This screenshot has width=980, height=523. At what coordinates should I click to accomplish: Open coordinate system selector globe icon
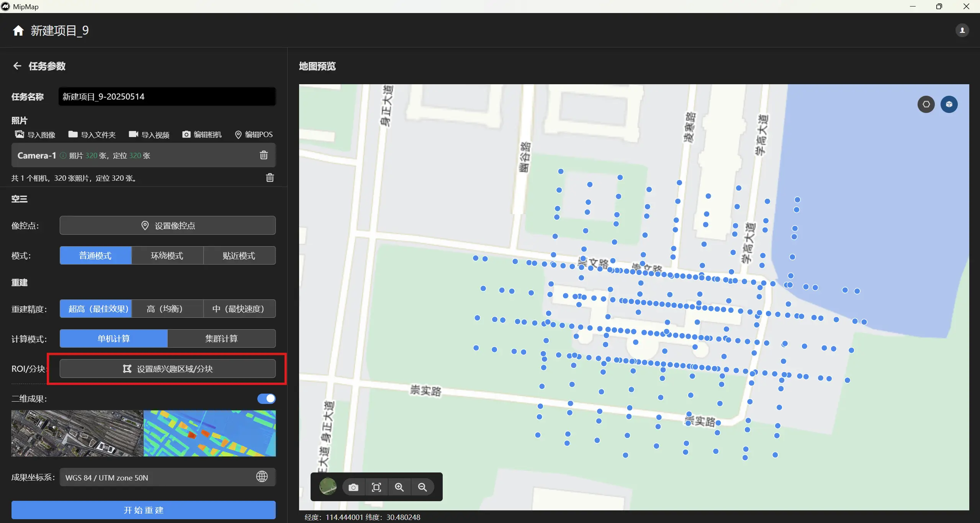point(262,477)
